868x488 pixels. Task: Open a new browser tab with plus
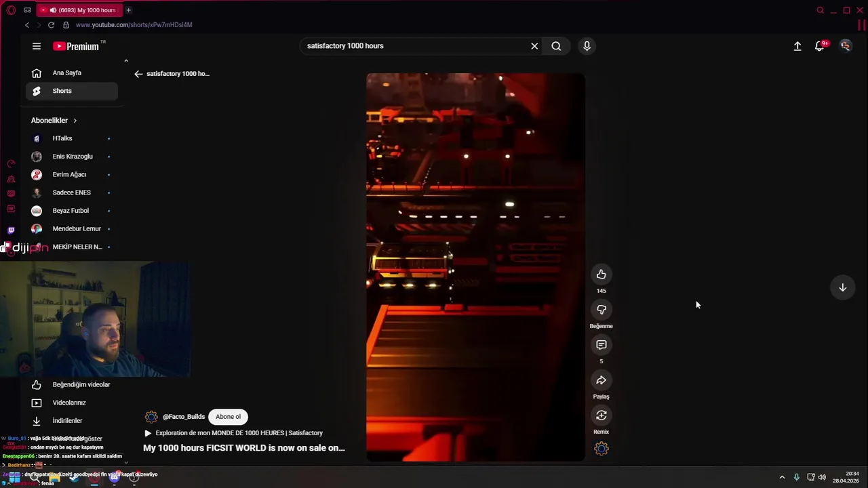tap(128, 10)
